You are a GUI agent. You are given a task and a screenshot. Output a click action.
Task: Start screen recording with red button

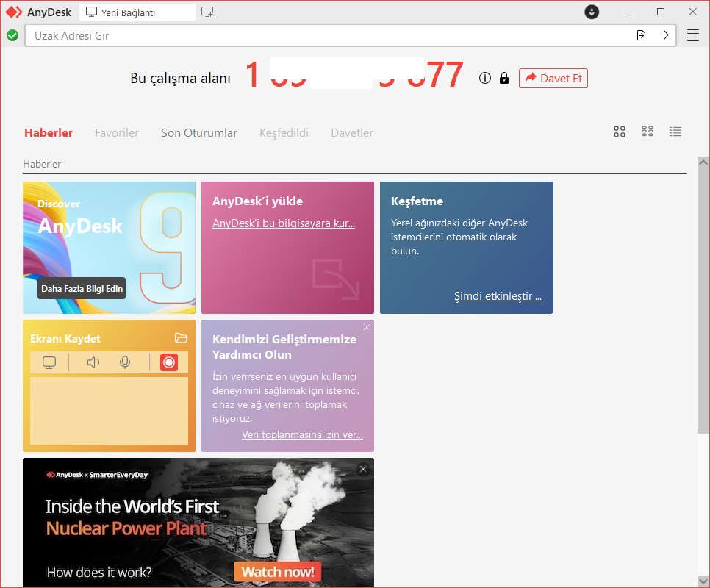coord(169,362)
